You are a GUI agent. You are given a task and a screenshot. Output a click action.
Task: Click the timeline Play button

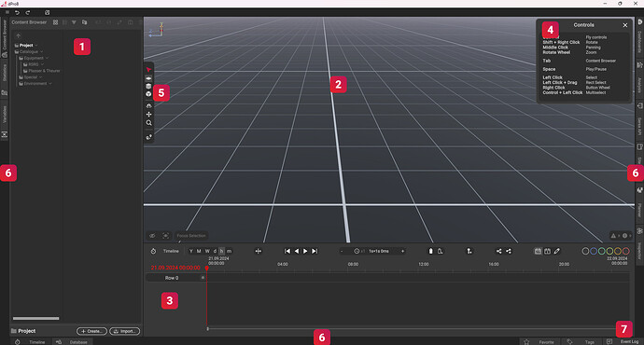coord(305,251)
